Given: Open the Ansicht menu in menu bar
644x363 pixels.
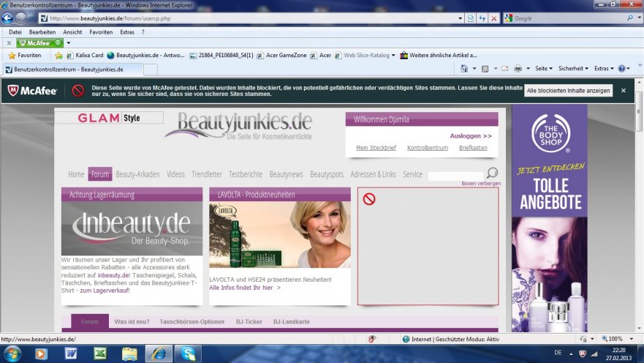Looking at the screenshot, I should tap(72, 32).
